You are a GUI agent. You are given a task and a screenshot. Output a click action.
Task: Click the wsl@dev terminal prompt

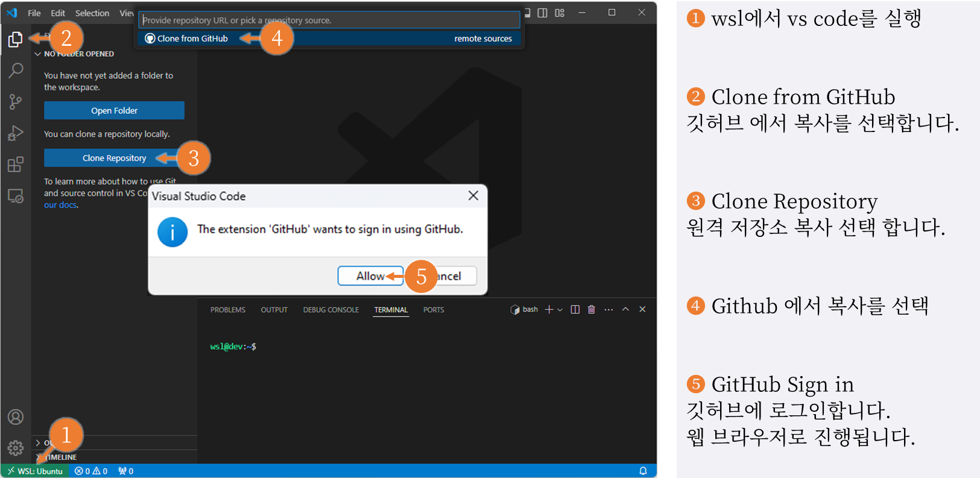tap(233, 347)
